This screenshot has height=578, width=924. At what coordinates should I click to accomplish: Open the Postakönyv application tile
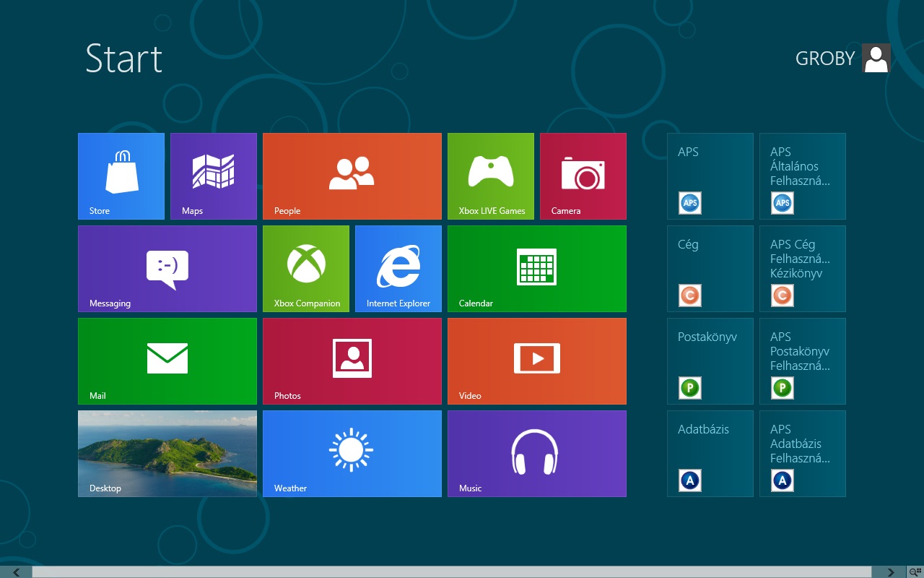tap(710, 361)
